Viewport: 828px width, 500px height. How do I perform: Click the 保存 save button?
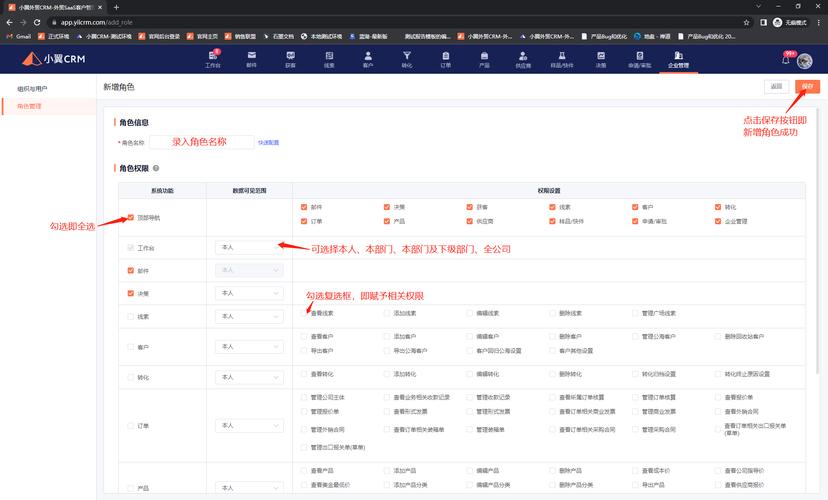807,86
